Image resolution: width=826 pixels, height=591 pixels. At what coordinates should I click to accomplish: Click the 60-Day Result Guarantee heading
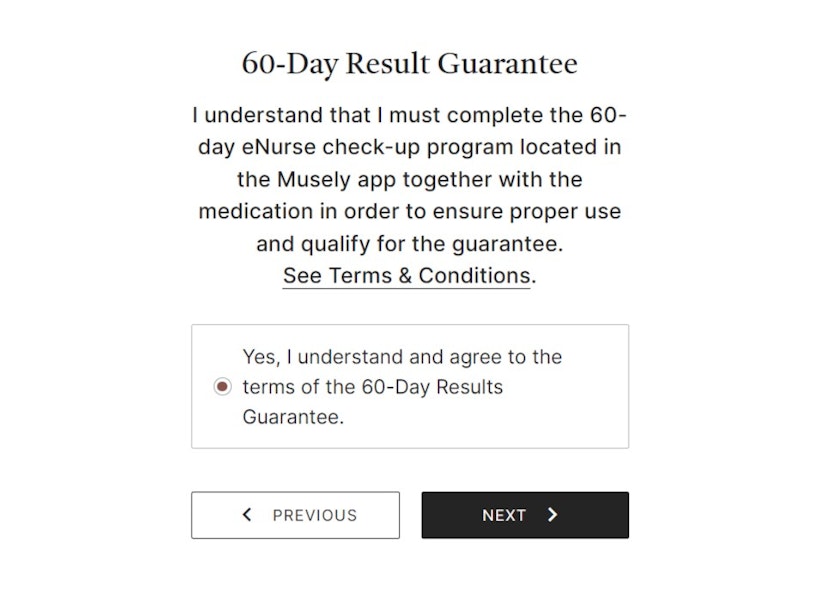[410, 63]
